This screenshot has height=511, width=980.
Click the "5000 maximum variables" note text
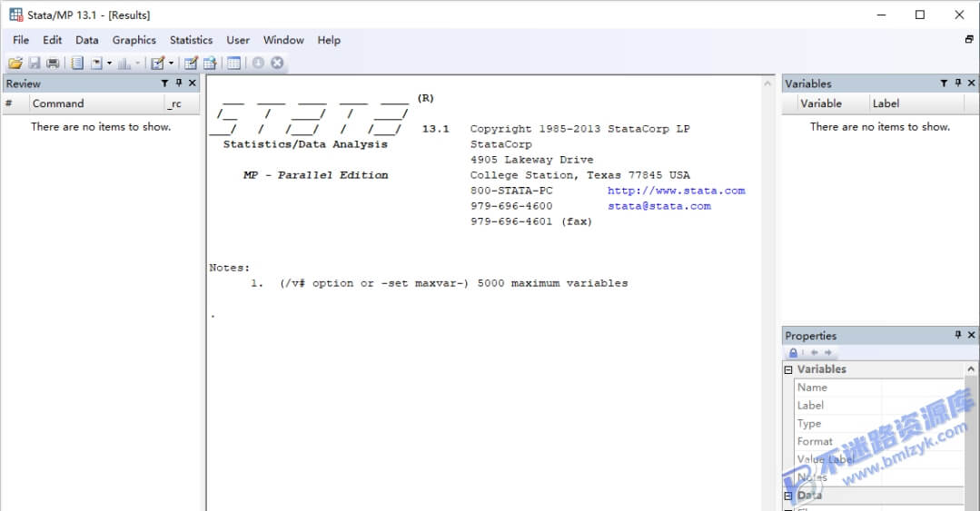click(552, 283)
